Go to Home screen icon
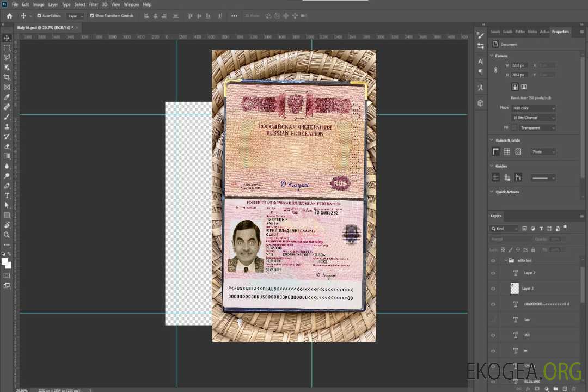The height and width of the screenshot is (392, 588). click(x=9, y=16)
